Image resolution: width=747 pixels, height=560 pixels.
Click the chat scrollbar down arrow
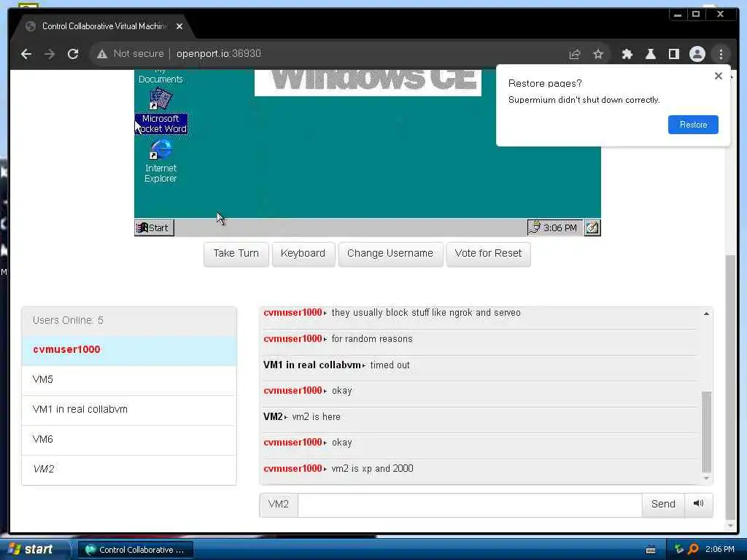point(706,478)
